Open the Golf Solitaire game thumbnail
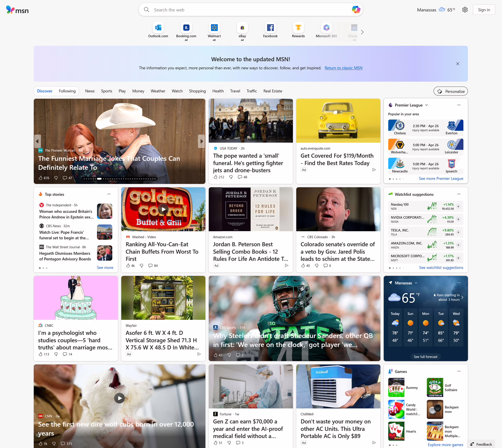Viewport: 502px width, 448px height. coord(435,388)
